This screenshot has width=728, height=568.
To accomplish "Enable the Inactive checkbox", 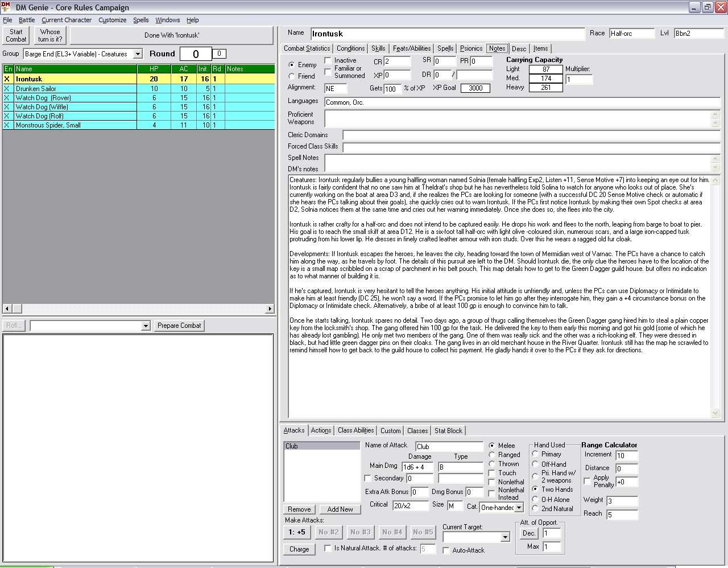I will 328,60.
